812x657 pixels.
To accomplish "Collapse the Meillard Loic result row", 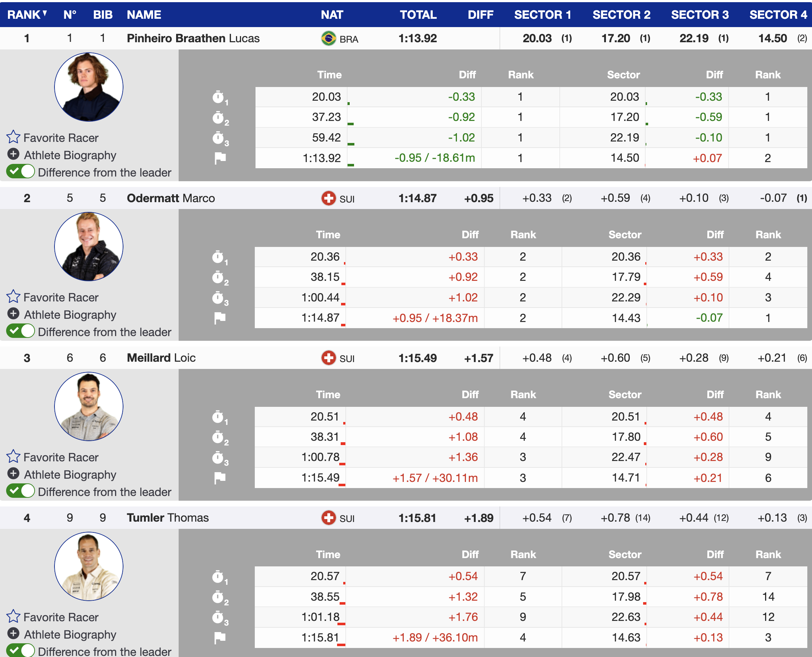I will 161,358.
